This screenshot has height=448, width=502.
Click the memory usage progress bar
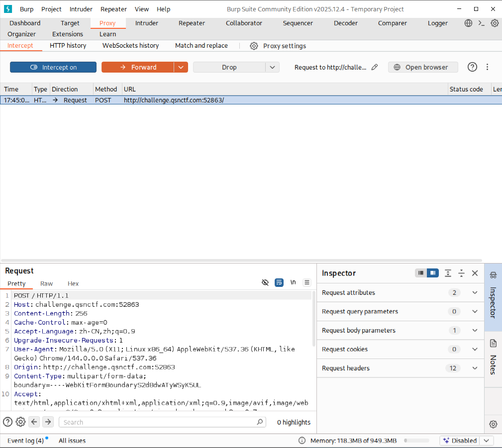pyautogui.click(x=416, y=441)
